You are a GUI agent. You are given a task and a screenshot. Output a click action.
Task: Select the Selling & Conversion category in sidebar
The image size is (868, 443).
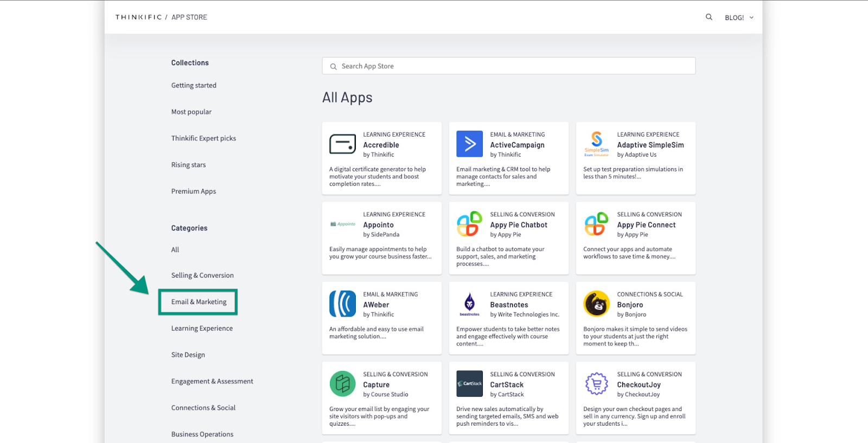[202, 276]
